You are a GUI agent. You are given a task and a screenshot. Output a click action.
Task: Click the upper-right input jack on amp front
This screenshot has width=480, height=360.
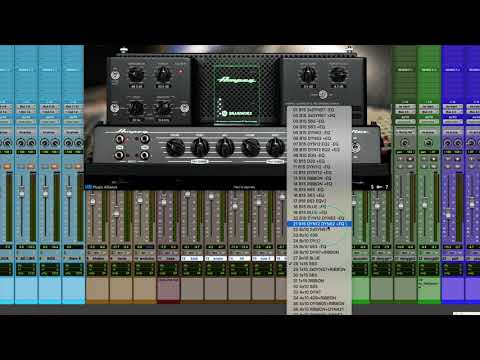coord(144,139)
